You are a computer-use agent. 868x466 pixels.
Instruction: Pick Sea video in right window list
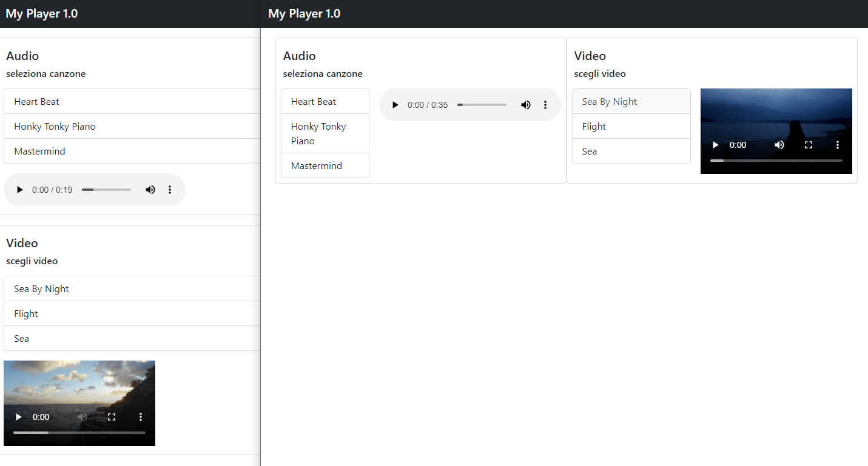click(x=631, y=151)
